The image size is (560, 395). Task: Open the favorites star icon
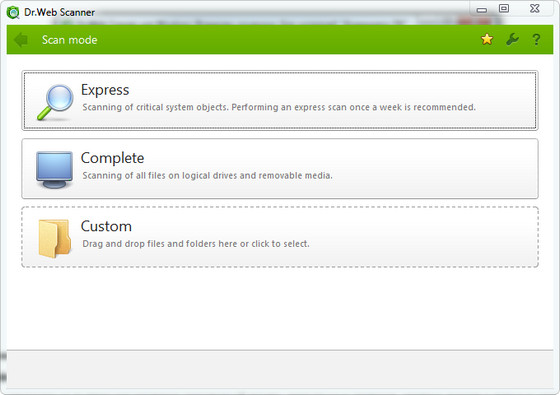click(x=487, y=39)
